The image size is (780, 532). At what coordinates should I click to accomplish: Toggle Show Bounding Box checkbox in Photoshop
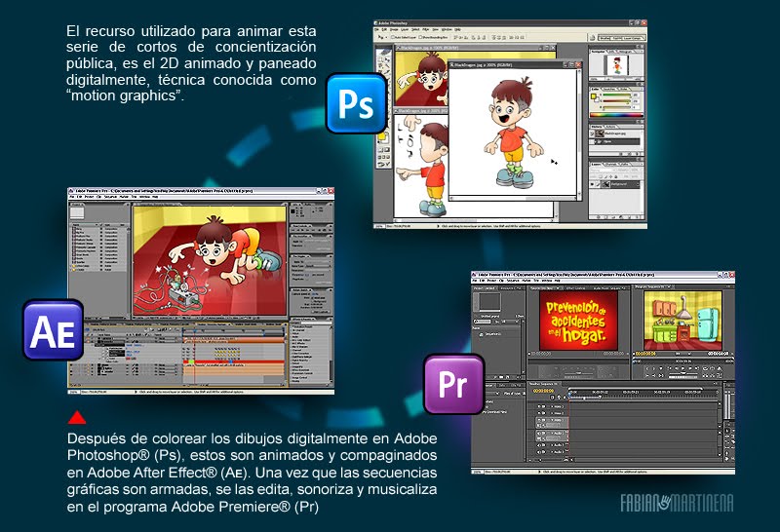[420, 37]
